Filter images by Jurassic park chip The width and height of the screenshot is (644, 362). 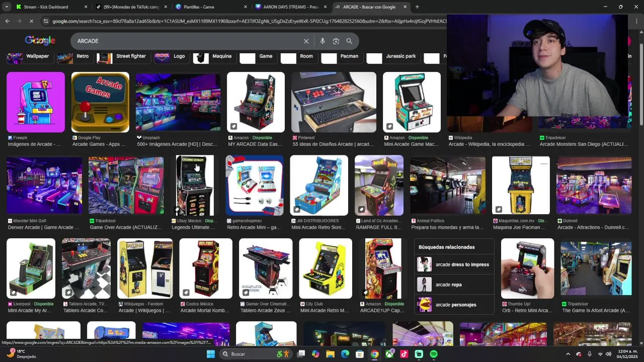coord(393,56)
